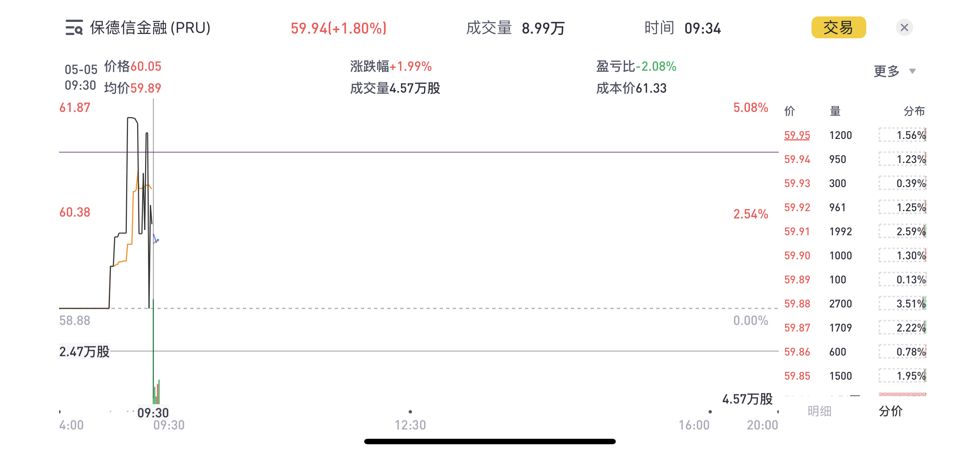Tap the yellow 交易 trade button
980x453 pixels.
click(x=838, y=28)
